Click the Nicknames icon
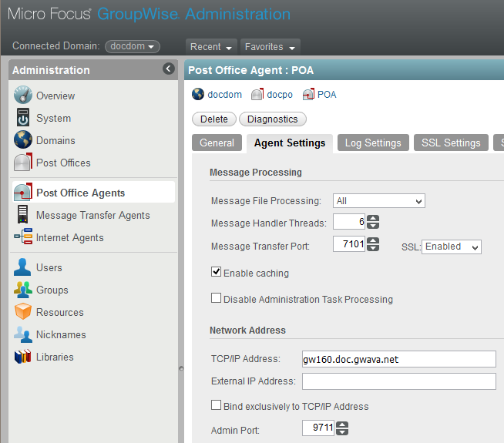504x443 pixels. 23,334
